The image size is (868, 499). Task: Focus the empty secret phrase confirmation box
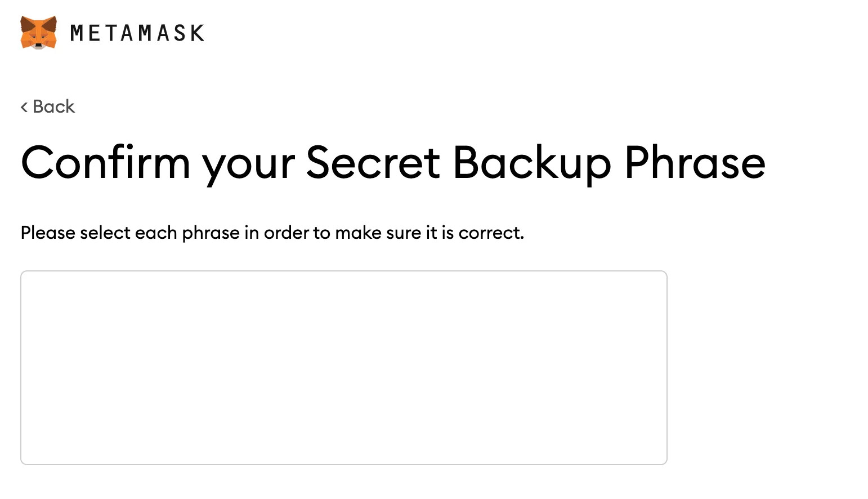(344, 368)
